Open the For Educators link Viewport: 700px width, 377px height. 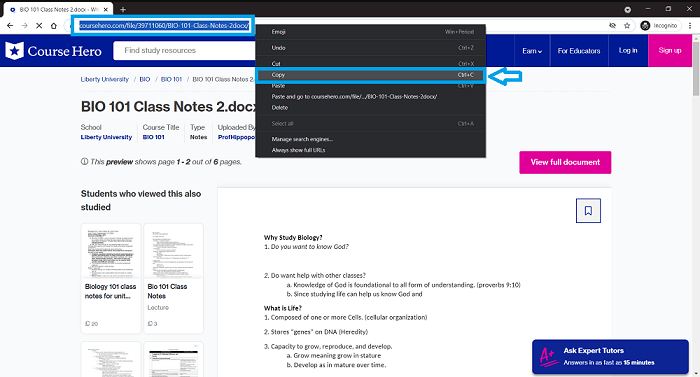pos(579,51)
